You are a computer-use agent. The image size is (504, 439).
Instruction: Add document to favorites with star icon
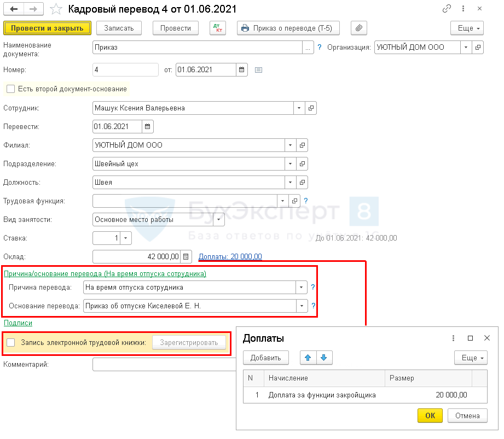point(55,9)
